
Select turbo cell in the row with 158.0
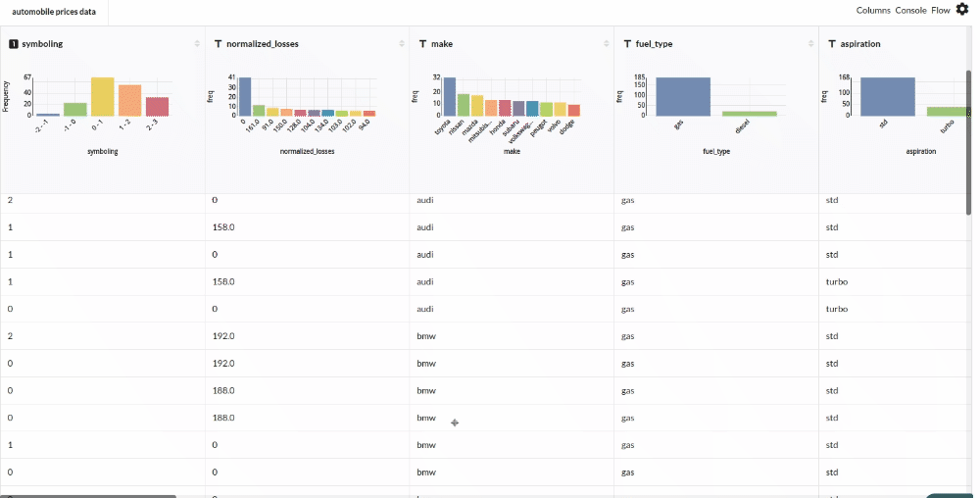[836, 281]
